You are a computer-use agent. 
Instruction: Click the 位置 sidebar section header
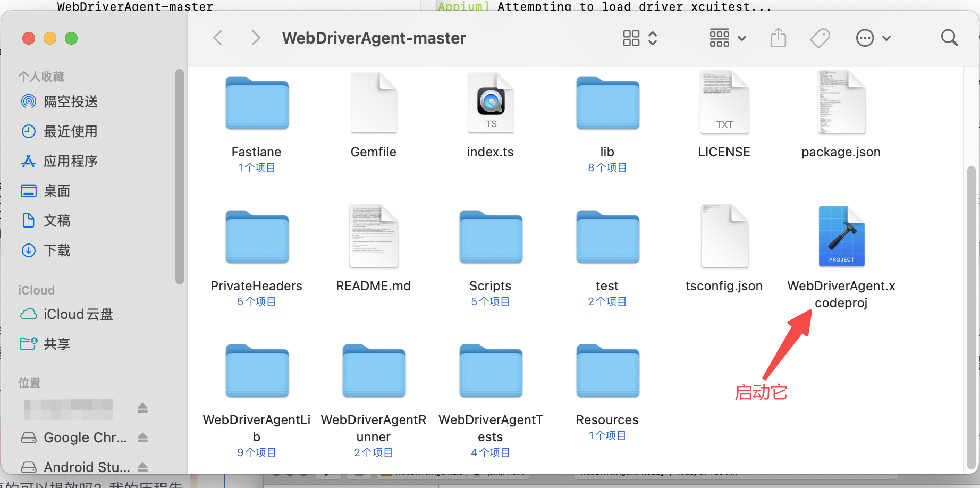29,383
